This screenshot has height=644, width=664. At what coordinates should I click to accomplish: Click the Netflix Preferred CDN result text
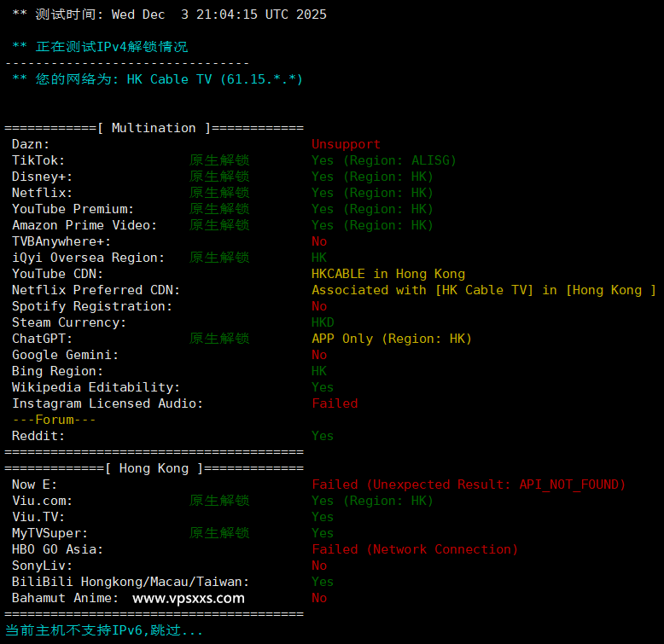(483, 290)
